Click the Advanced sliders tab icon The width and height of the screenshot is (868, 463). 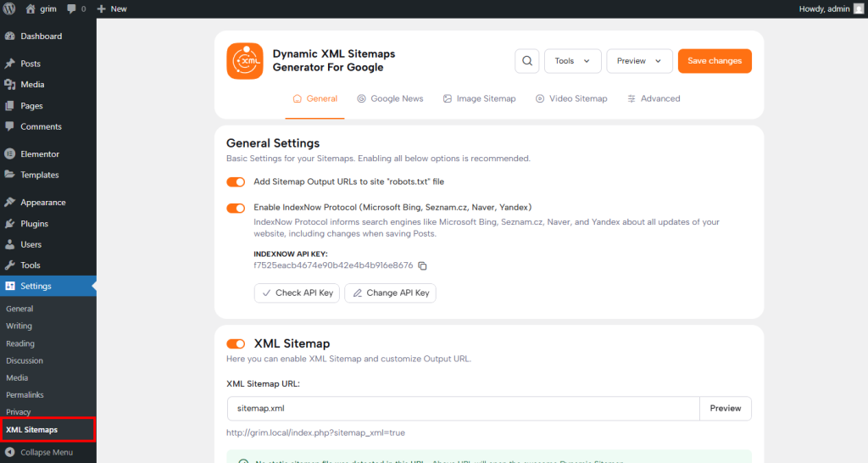631,98
